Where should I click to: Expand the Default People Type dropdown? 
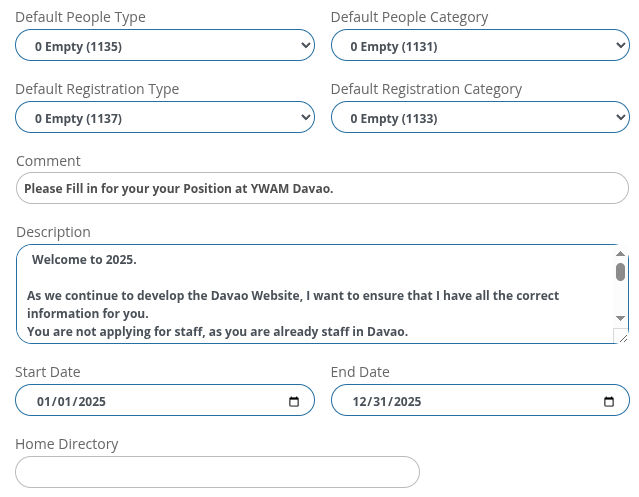pos(165,45)
